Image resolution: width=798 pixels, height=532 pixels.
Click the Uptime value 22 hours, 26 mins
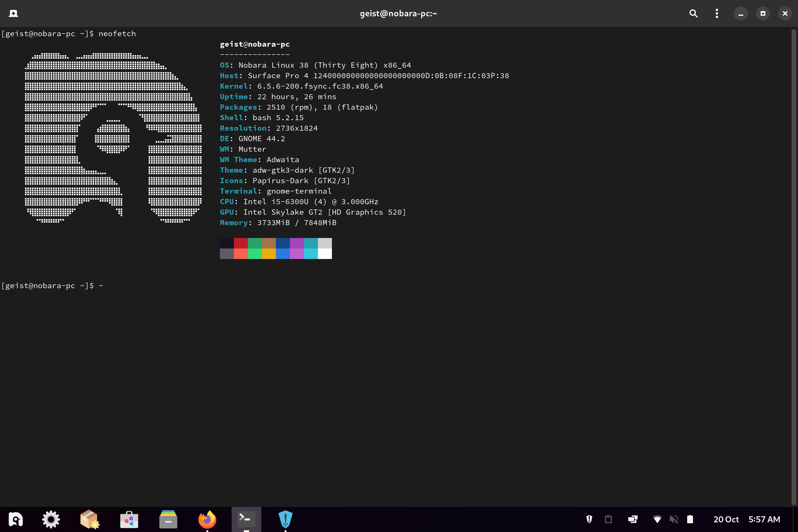[297, 97]
